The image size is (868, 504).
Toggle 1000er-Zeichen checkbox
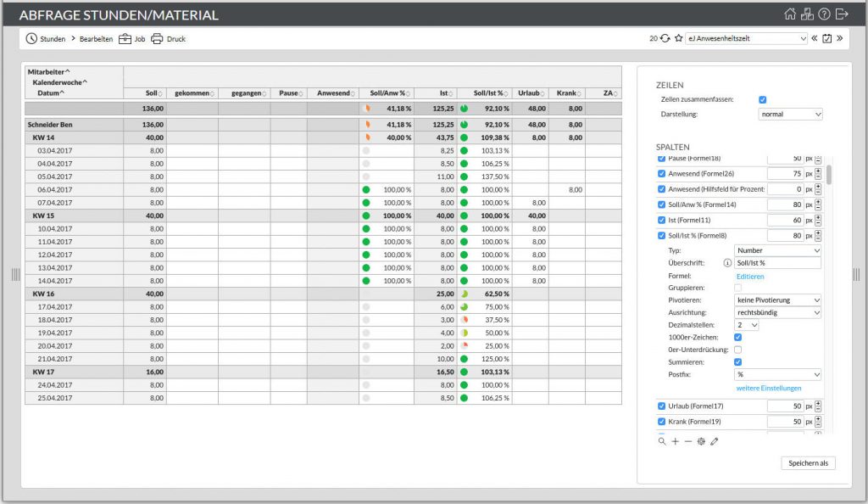coord(738,338)
